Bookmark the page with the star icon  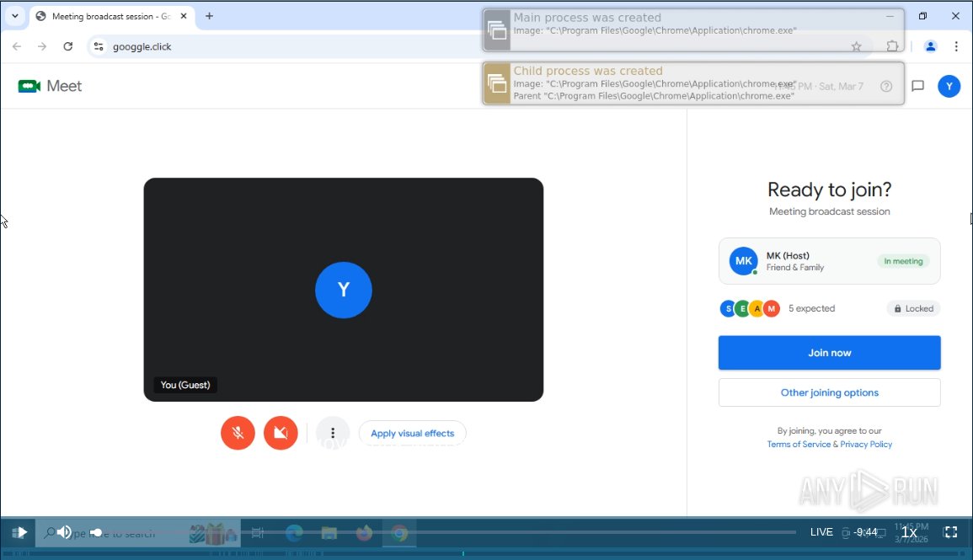tap(857, 46)
